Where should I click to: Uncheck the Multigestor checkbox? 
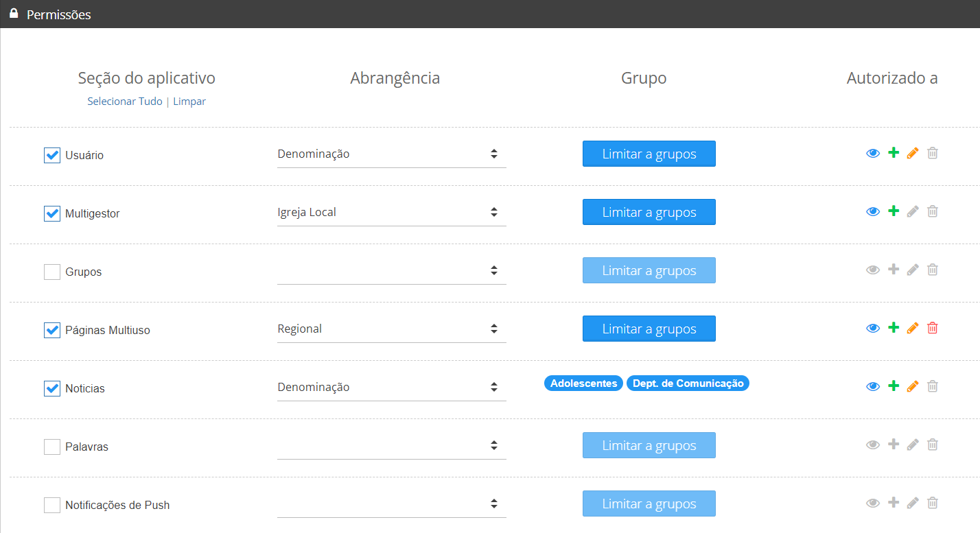click(52, 213)
